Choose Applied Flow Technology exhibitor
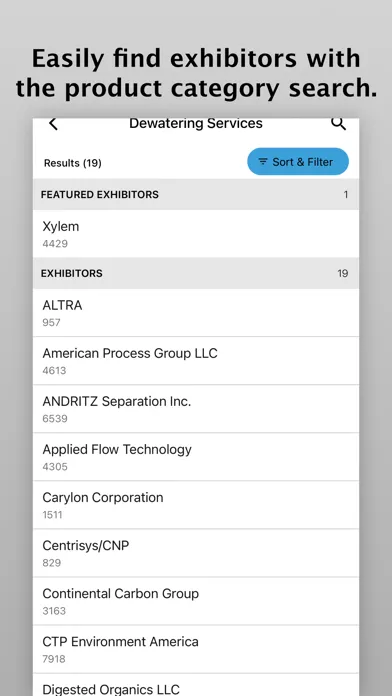 pos(196,457)
